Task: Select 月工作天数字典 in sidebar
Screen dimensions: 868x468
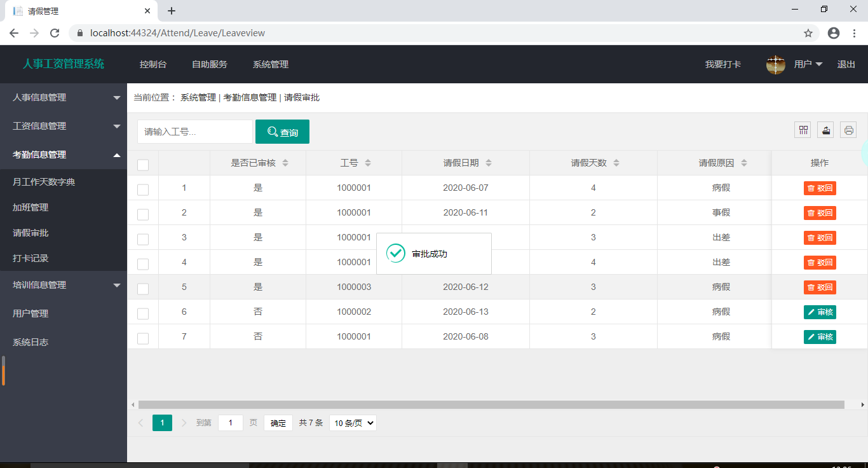Action: pos(64,182)
